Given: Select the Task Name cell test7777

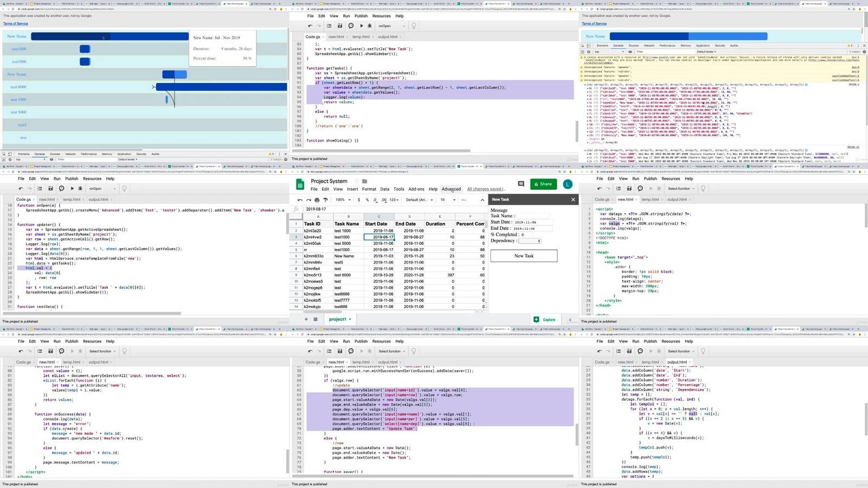Looking at the screenshot, I should tap(347, 300).
